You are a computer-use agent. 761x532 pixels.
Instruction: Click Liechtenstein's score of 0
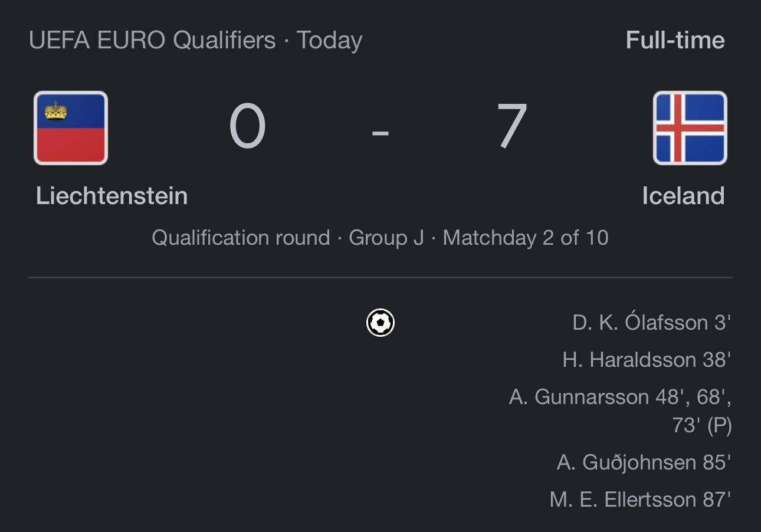[247, 127]
